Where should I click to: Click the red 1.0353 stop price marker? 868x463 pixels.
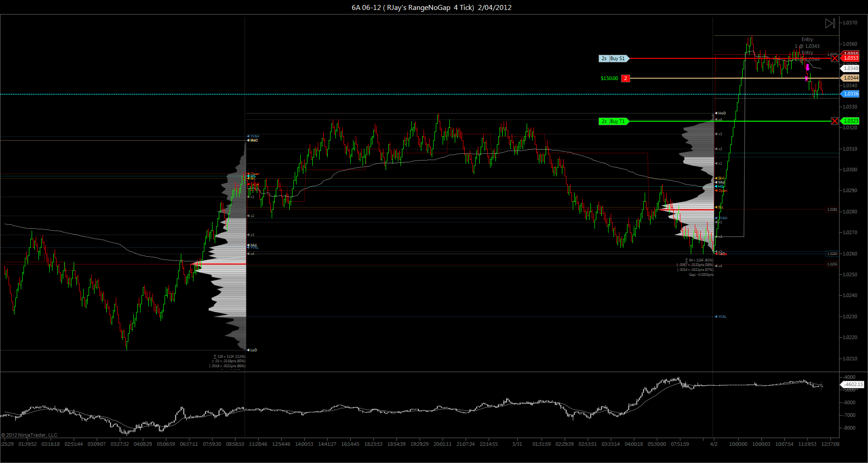850,58
